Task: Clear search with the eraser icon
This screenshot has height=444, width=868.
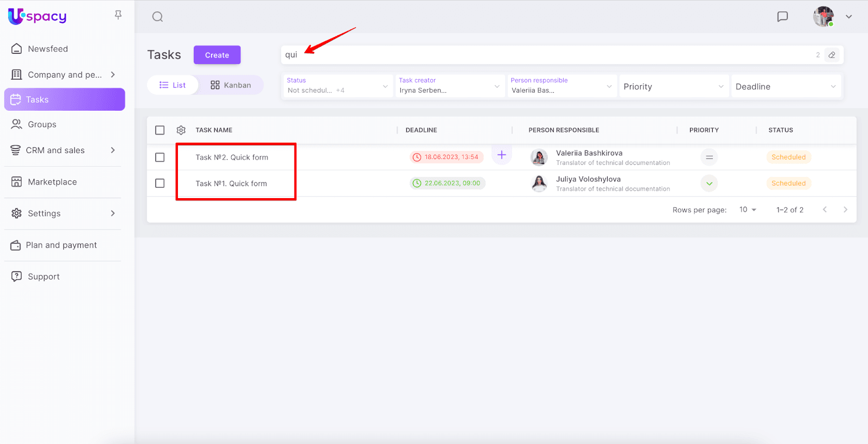Action: [x=832, y=55]
